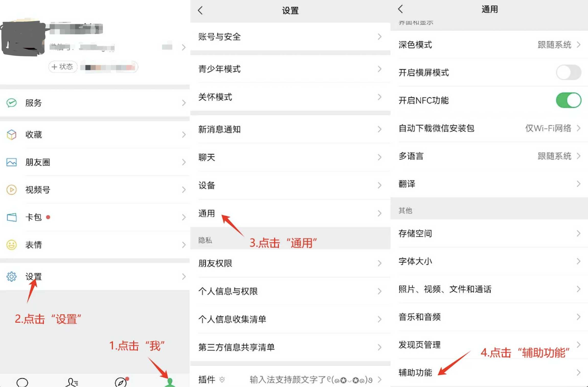Toggle 开启NFC功能 switch
The image size is (588, 387).
(568, 100)
